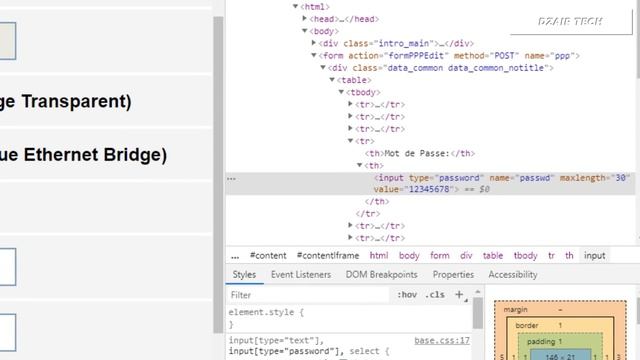
Task: Click the form action="formPPPEdit" line
Action: click(449, 56)
